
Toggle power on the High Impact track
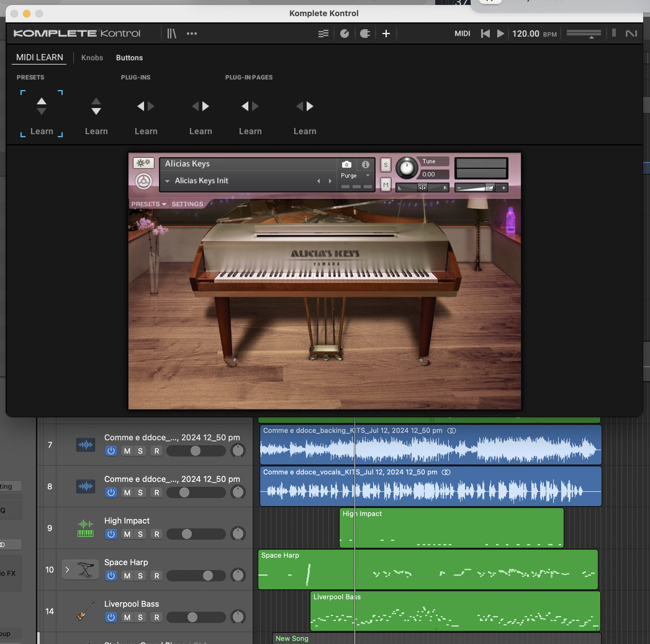[x=111, y=534]
